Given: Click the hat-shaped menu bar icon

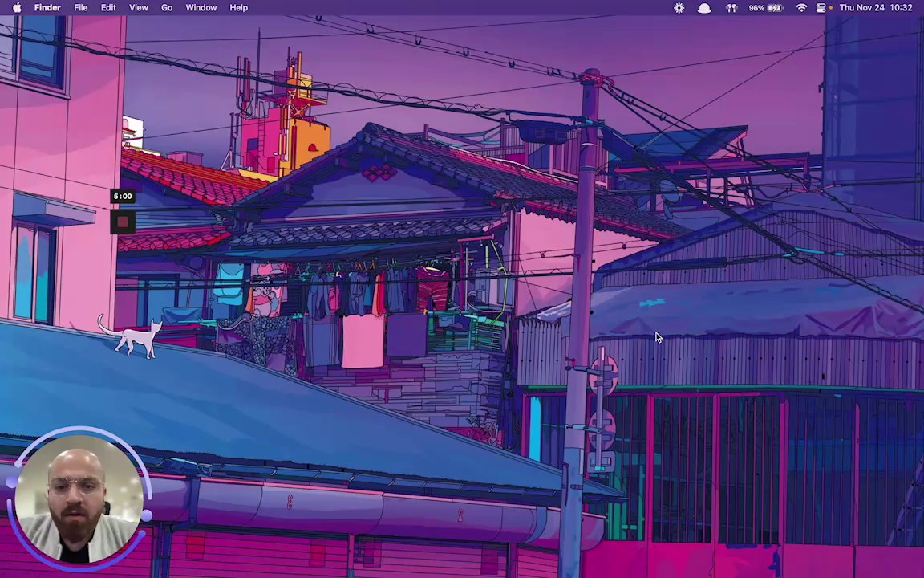Looking at the screenshot, I should tap(704, 8).
